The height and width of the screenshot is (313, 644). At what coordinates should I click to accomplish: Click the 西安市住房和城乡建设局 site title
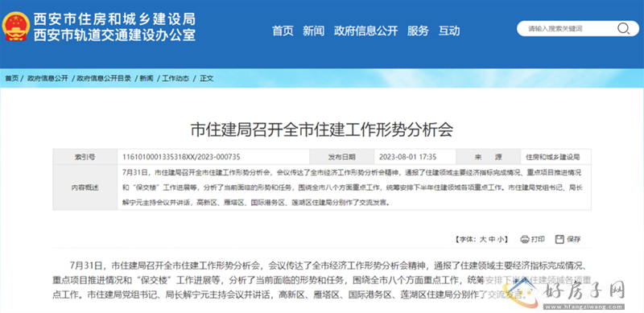(x=114, y=19)
